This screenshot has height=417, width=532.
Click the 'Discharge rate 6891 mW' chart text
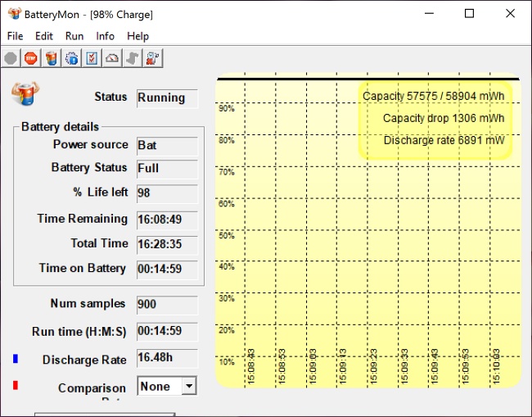[444, 140]
